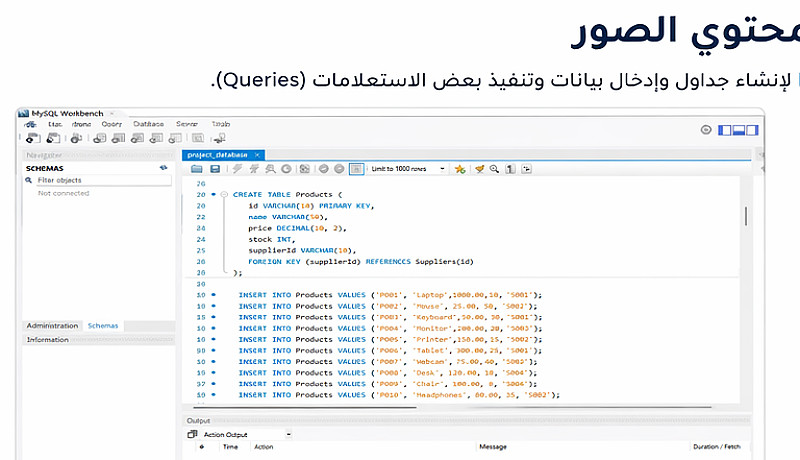Viewport: 800px width, 460px height.
Task: Beautify the query with broom icon
Action: 479,169
